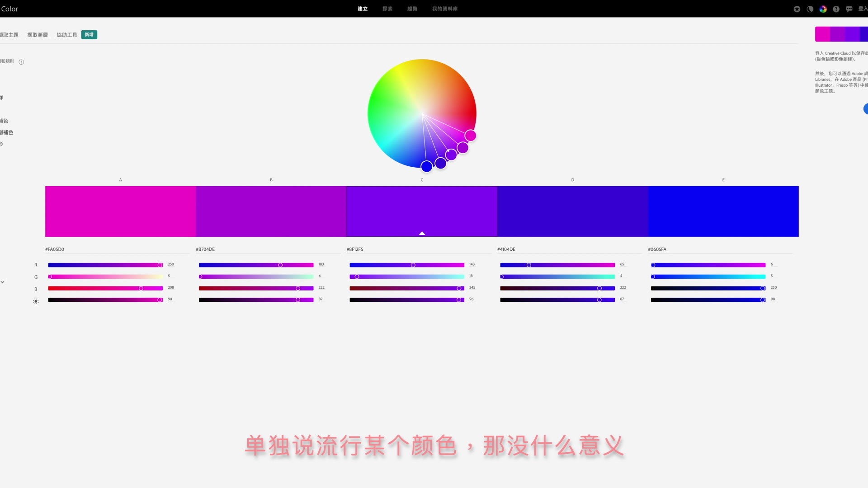Switch to the 探索 tab
868x488 pixels.
pyautogui.click(x=387, y=9)
